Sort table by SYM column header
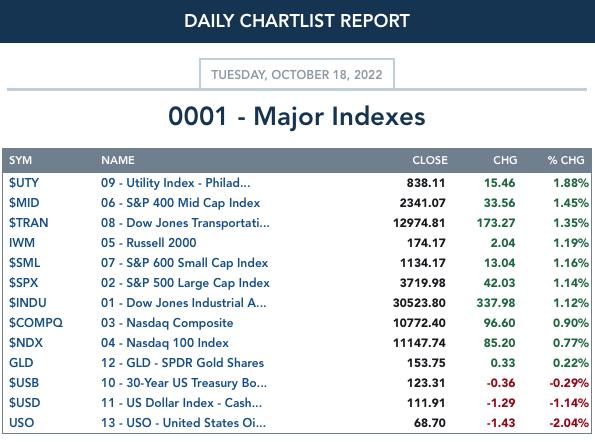Screen dimensions: 595x442 (x=20, y=160)
